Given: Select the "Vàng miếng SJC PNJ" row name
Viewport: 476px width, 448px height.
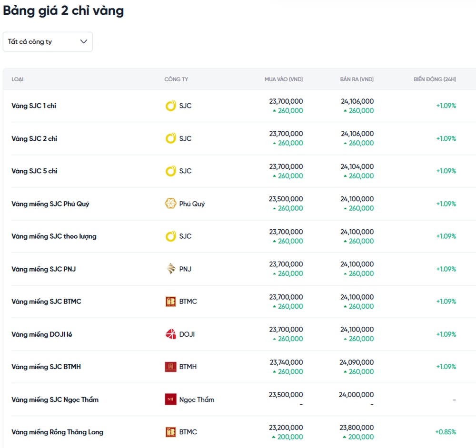Looking at the screenshot, I should click(x=43, y=269).
